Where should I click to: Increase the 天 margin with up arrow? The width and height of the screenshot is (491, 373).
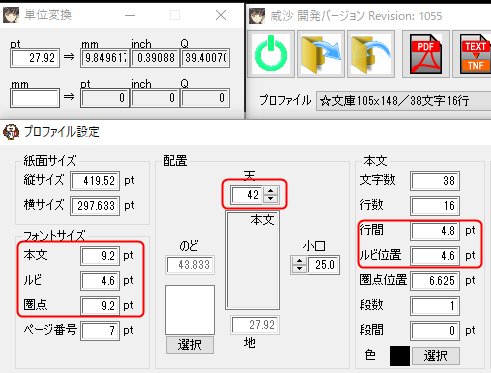(x=270, y=191)
